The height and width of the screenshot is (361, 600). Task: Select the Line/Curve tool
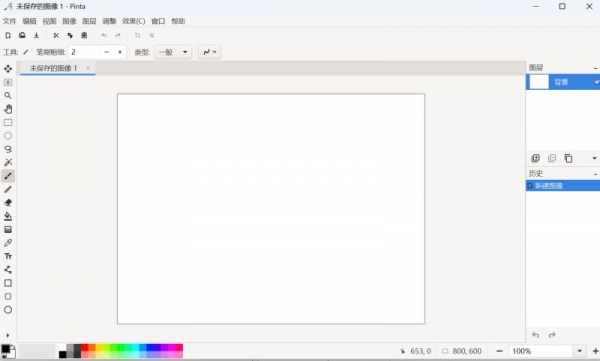pos(8,270)
